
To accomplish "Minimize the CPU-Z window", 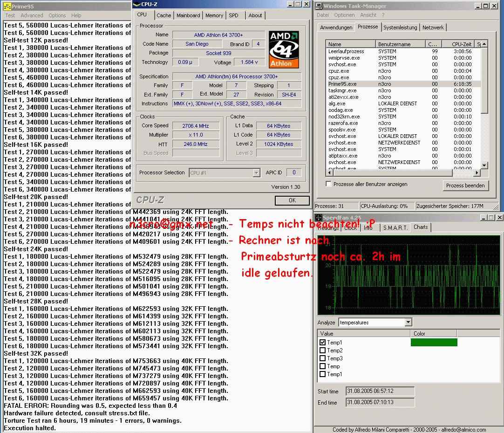I will click(290, 4).
